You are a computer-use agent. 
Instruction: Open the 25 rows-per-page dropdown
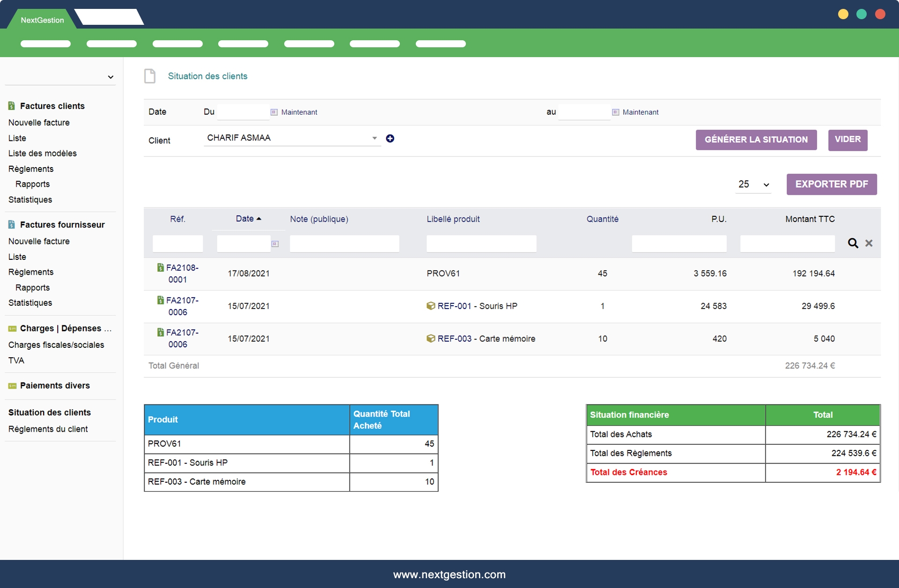[753, 184]
